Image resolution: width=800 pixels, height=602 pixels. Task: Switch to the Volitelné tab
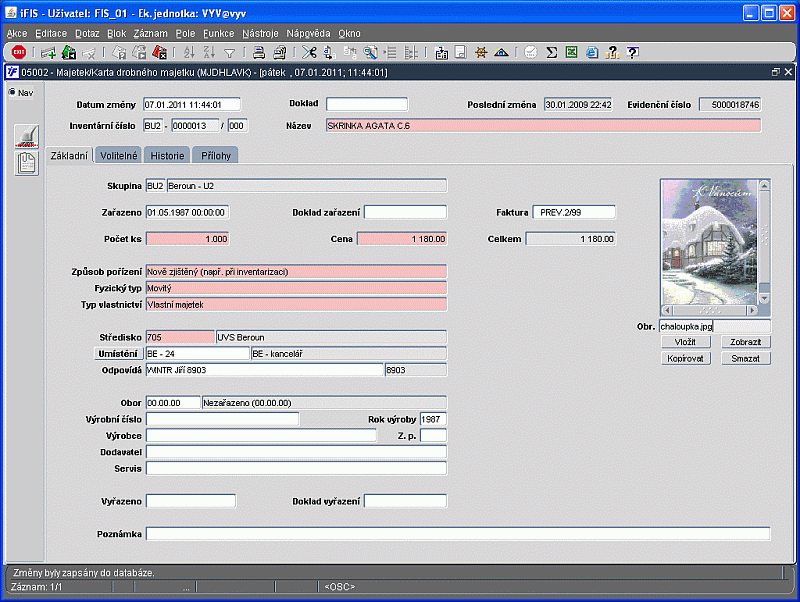click(x=119, y=155)
